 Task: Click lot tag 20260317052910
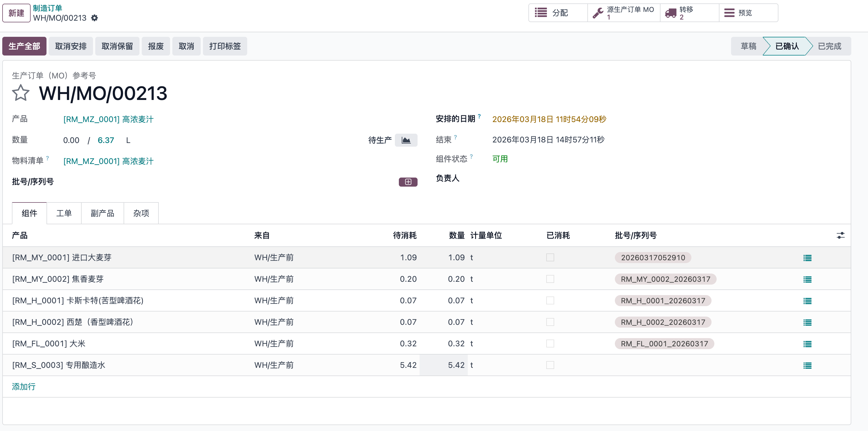(x=653, y=258)
